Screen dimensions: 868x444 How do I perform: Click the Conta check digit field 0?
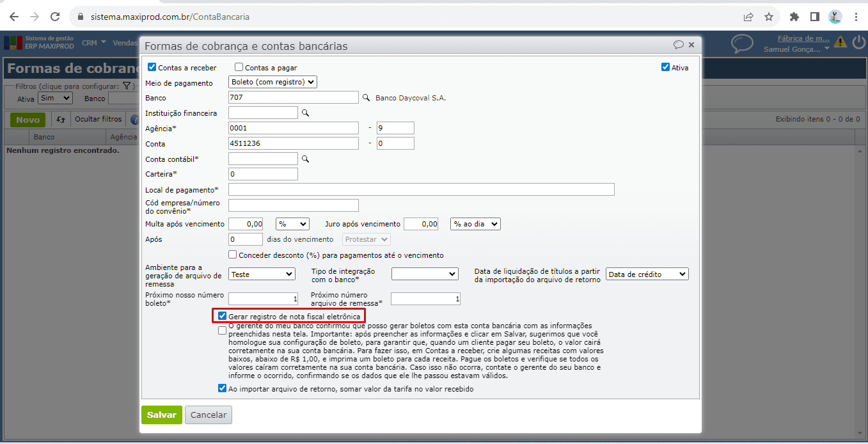click(x=395, y=143)
